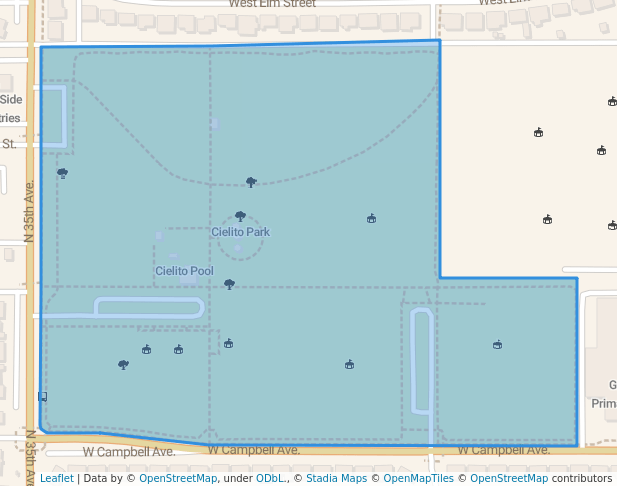Click the N 35th Ave. street label
Image resolution: width=617 pixels, height=486 pixels.
coord(30,211)
